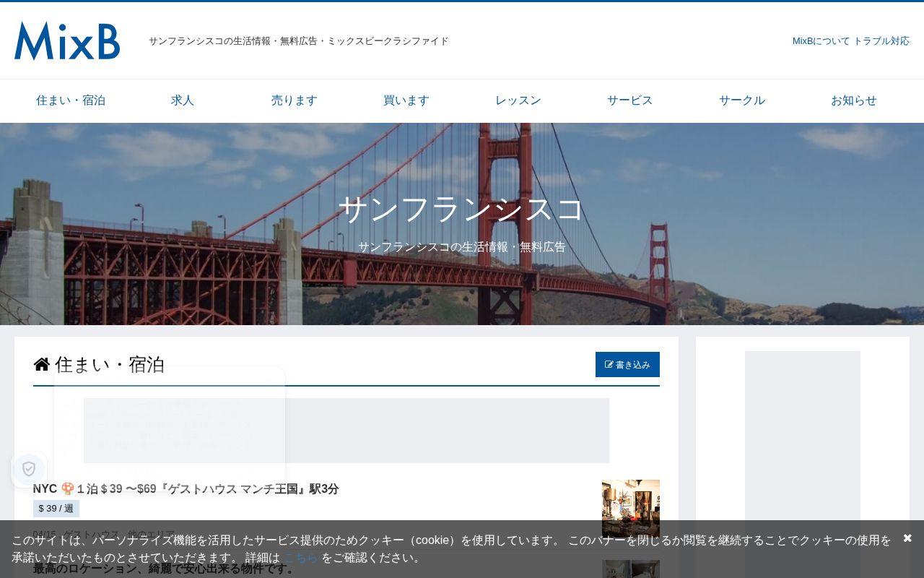The width and height of the screenshot is (924, 578).
Task: Click the 書き込み post button
Action: (x=627, y=364)
